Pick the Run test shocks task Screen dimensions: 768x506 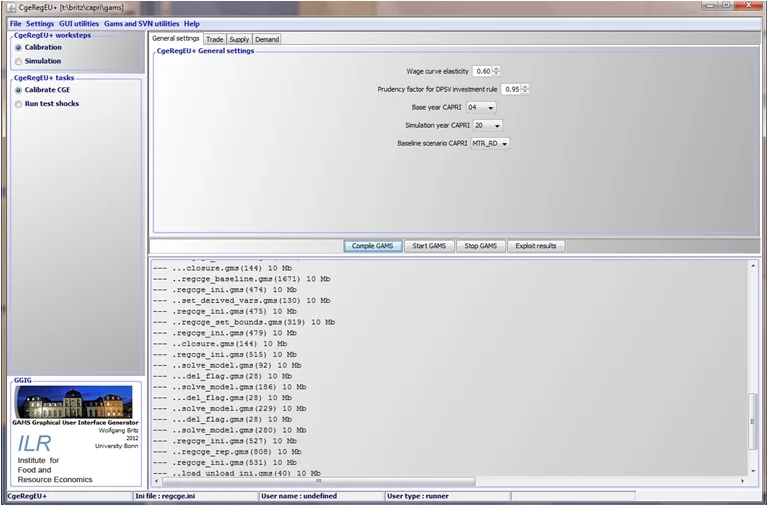18,104
